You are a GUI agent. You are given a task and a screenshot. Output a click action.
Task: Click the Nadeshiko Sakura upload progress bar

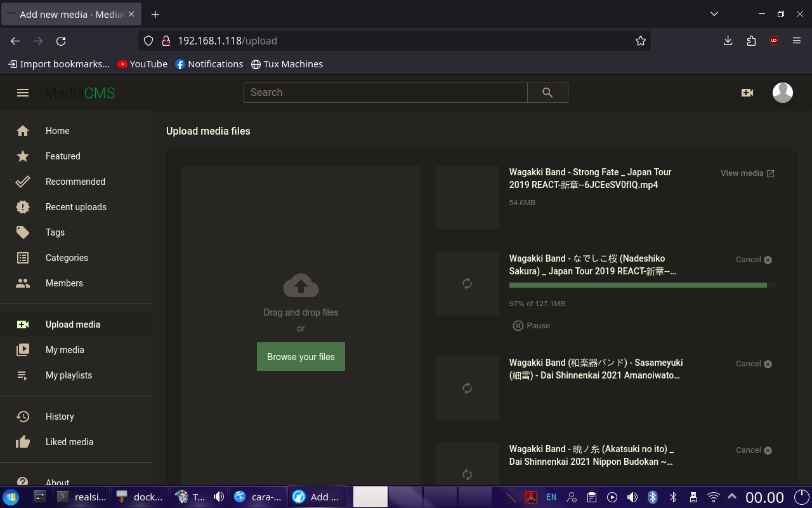(x=642, y=285)
